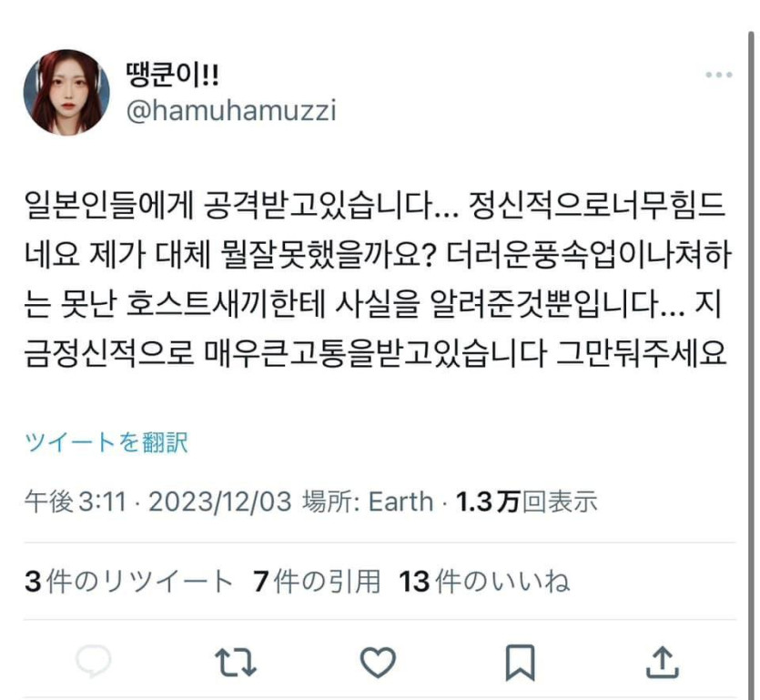This screenshot has width=760, height=700.
Task: Click the 午後 3:11 timestamp
Action: tap(76, 502)
